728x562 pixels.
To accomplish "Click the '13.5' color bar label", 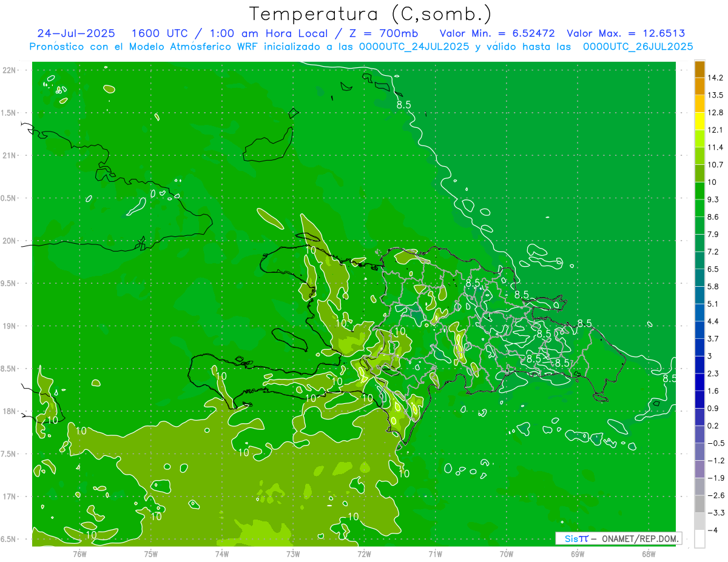I will (x=715, y=95).
